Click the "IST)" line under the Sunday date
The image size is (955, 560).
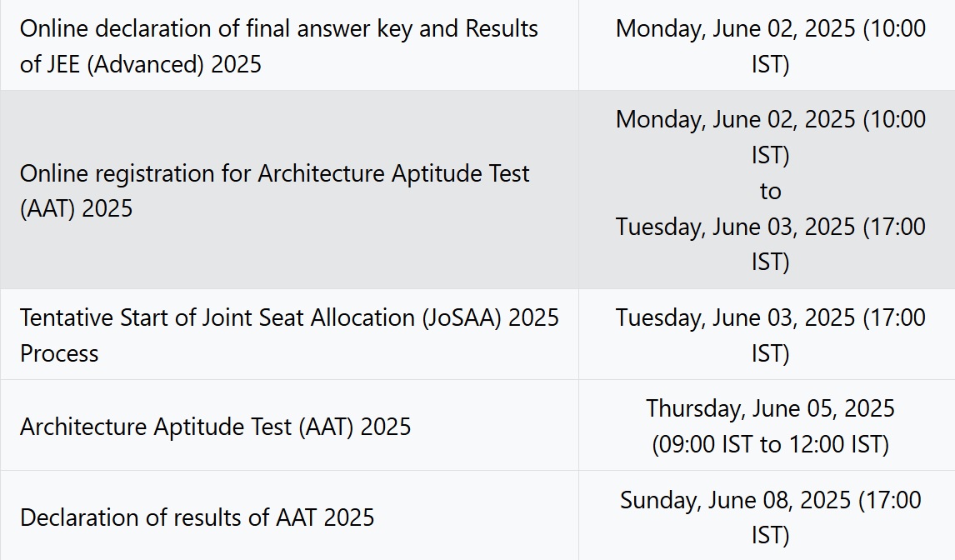pos(770,535)
